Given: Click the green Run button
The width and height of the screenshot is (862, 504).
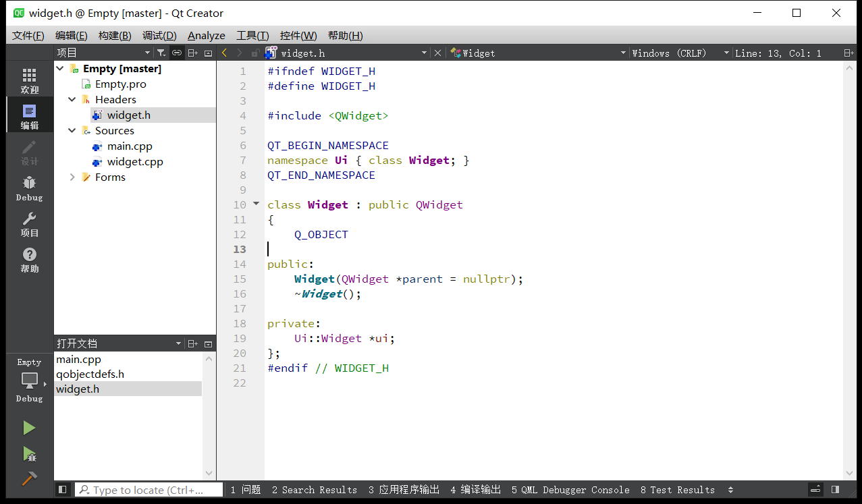Looking at the screenshot, I should tap(29, 428).
